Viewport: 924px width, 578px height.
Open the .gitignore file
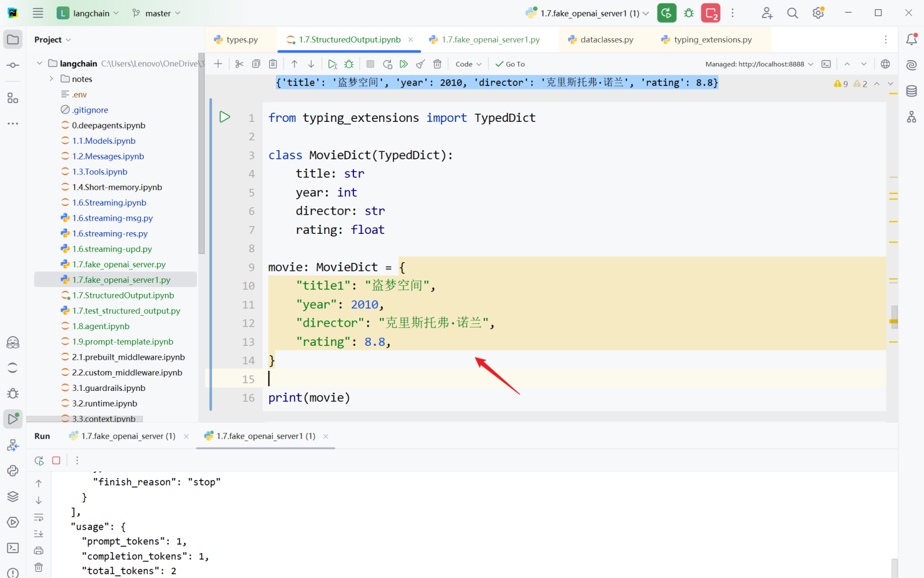click(90, 110)
